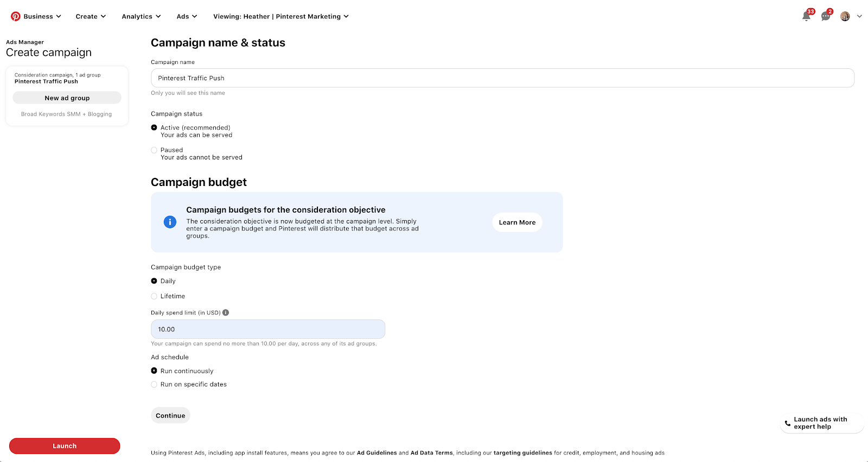Image resolution: width=868 pixels, height=462 pixels.
Task: Select Active campaign status
Action: (x=154, y=127)
